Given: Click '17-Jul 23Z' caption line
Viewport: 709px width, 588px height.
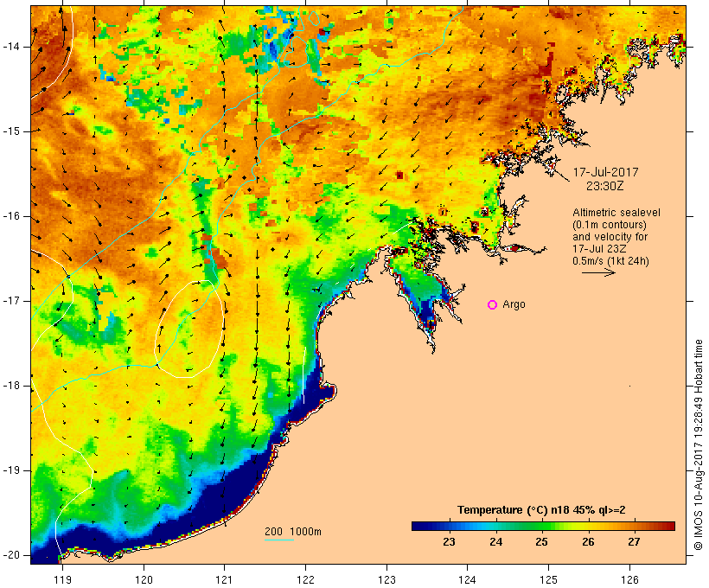Looking at the screenshot, I should tap(599, 249).
